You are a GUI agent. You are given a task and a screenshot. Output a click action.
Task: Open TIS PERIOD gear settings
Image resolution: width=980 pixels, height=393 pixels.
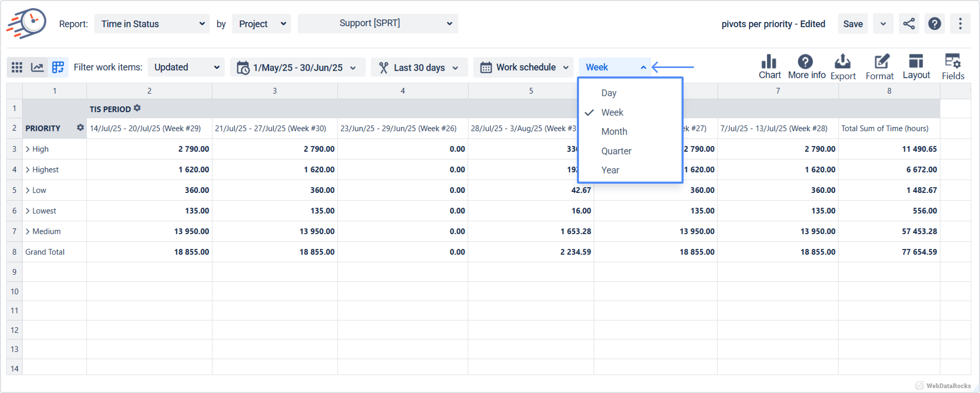pyautogui.click(x=137, y=109)
